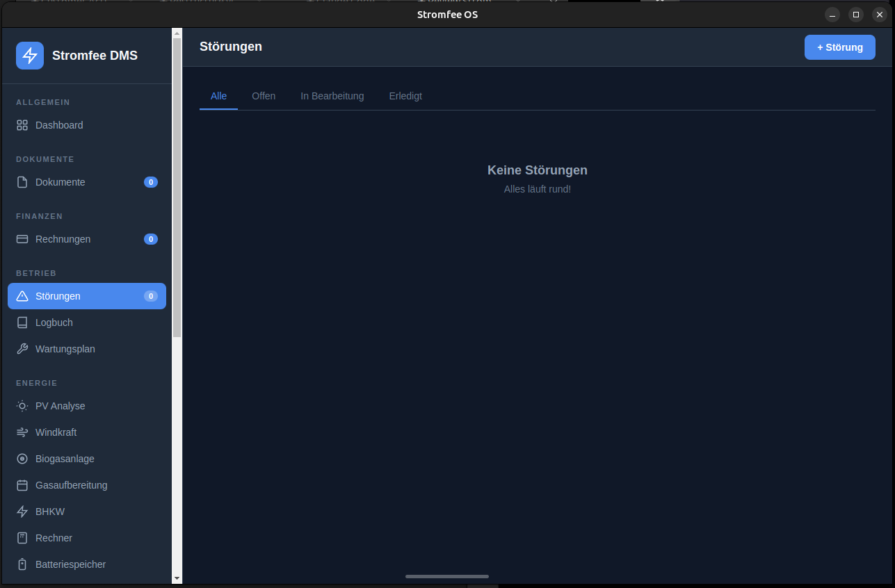Switch to the Offen tab
The image size is (895, 588).
264,96
